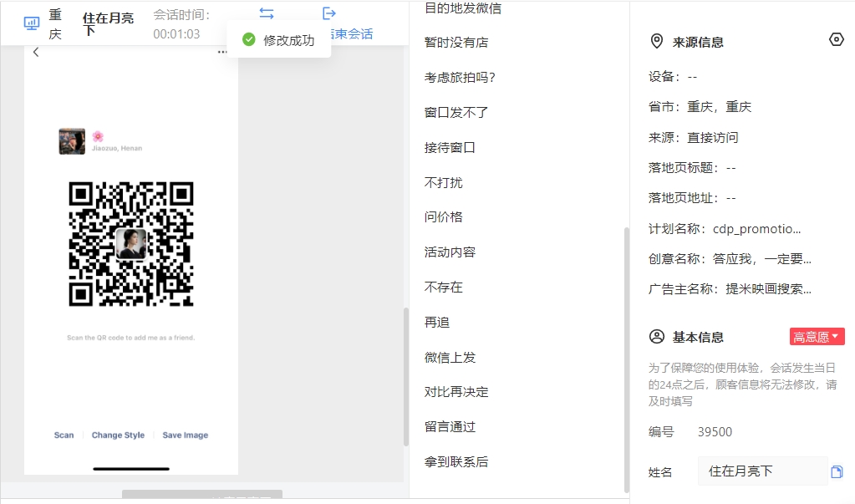Select quick reply 接待窗口
Image resolution: width=855 pixels, height=504 pixels.
pyautogui.click(x=450, y=147)
